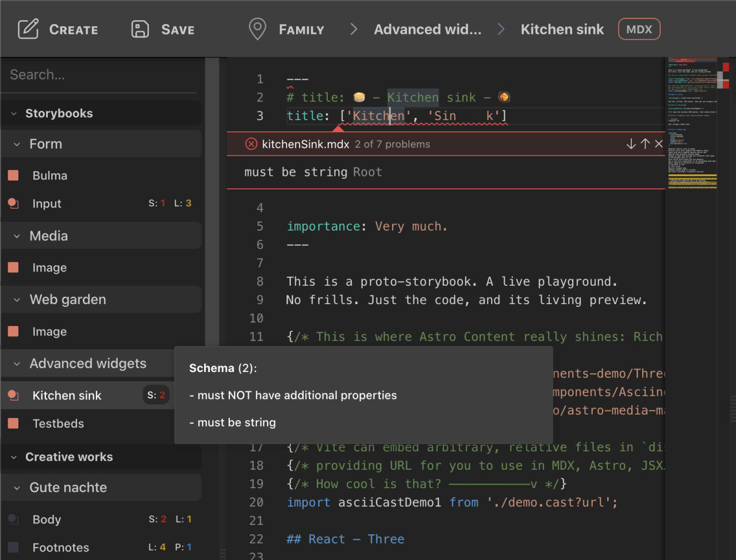Collapse the Storybooks section
The image size is (736, 560).
pyautogui.click(x=14, y=114)
